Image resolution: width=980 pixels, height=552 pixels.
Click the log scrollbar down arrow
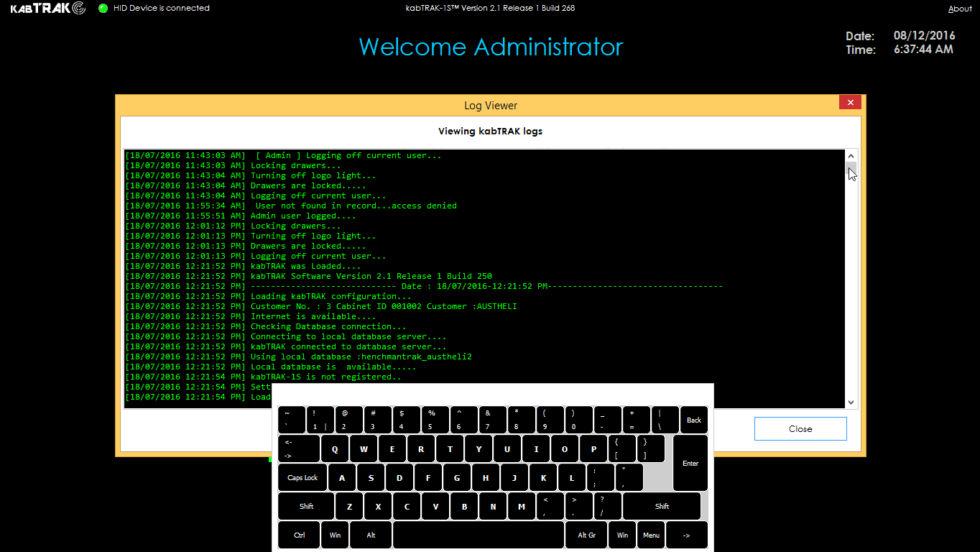851,402
